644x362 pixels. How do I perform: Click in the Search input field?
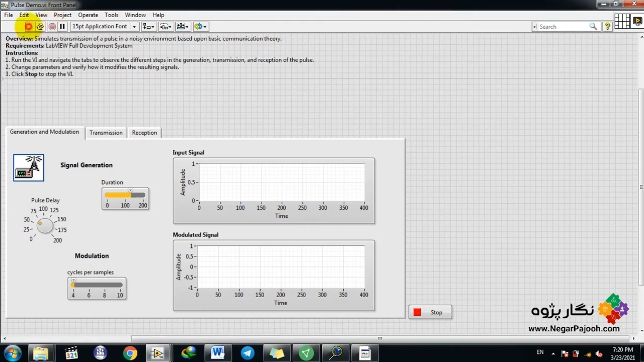pos(562,27)
